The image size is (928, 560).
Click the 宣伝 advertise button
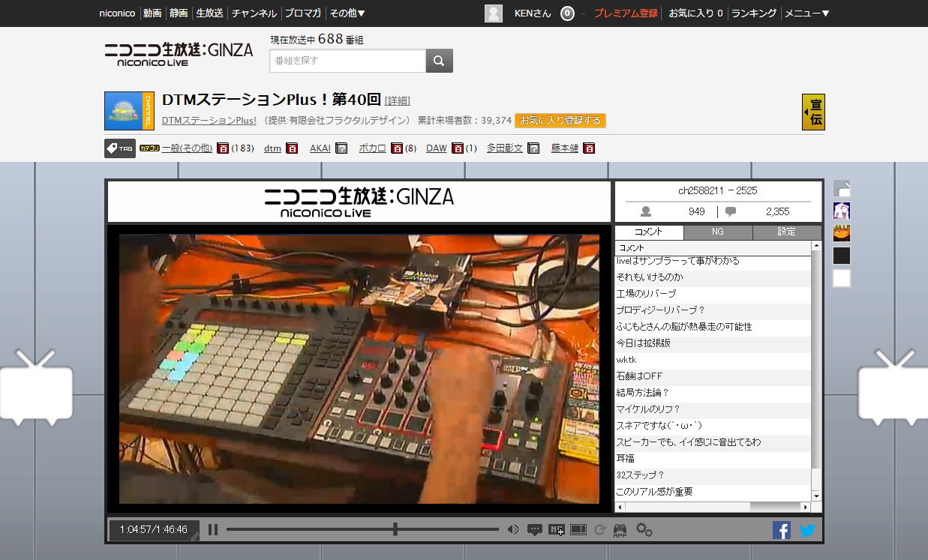(813, 112)
